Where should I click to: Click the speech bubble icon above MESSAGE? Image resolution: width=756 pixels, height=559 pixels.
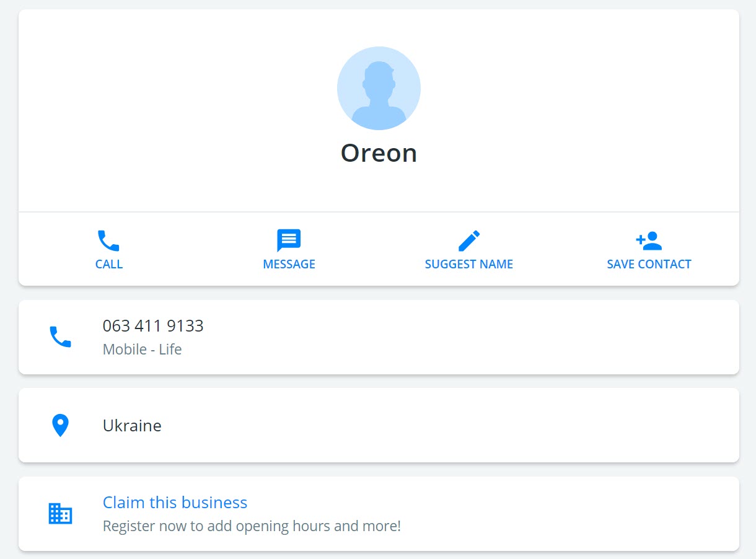coord(289,240)
